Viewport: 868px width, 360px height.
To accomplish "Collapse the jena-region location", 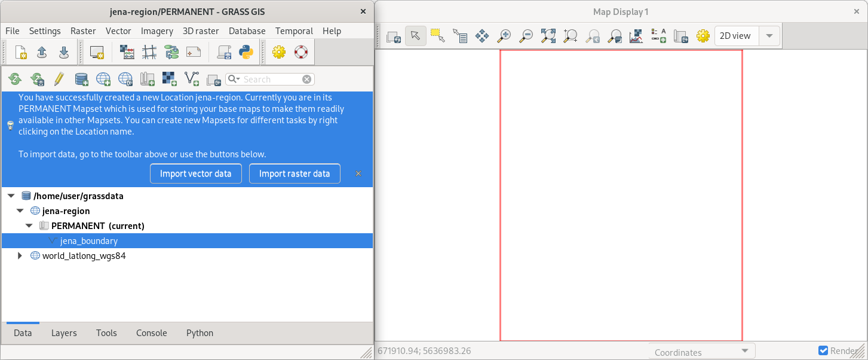I will coord(20,210).
